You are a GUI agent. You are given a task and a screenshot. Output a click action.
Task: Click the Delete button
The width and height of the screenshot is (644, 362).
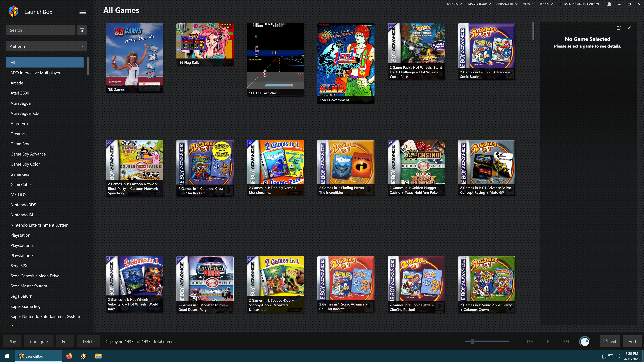coord(89,341)
